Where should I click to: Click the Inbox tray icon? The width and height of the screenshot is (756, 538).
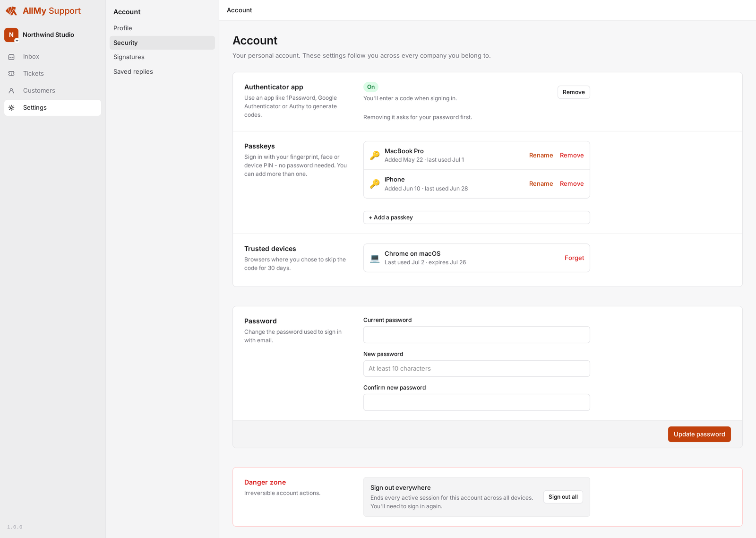tap(11, 57)
